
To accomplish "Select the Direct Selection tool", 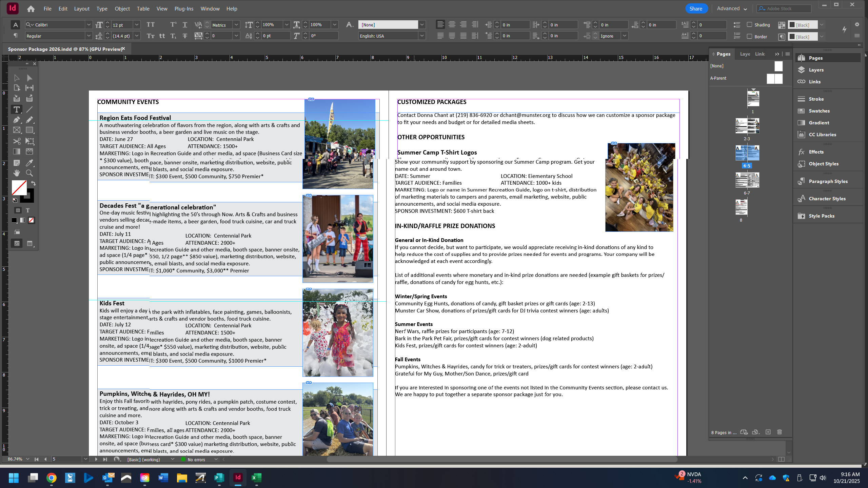I will pyautogui.click(x=29, y=78).
